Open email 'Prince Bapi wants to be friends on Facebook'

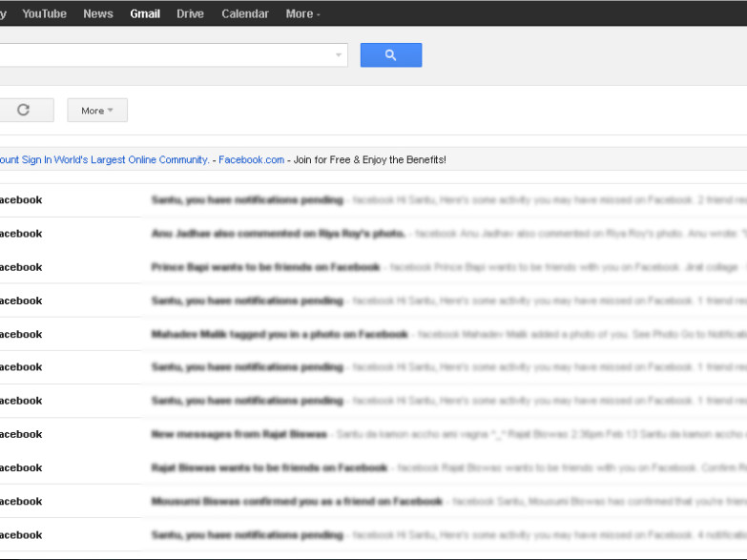pos(374,267)
